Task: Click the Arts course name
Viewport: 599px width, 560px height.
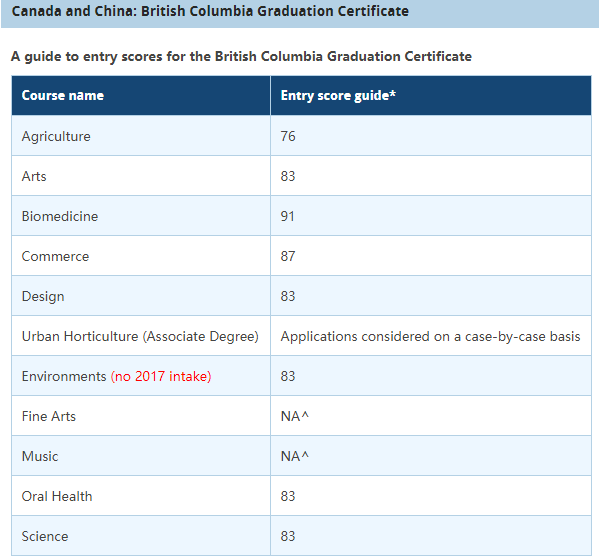Action: 34,176
